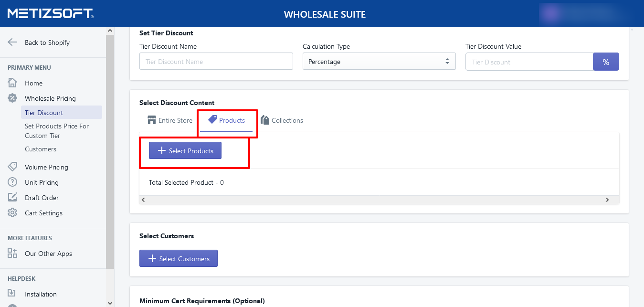
Task: Click the Unit Pricing question mark icon
Action: 12,182
